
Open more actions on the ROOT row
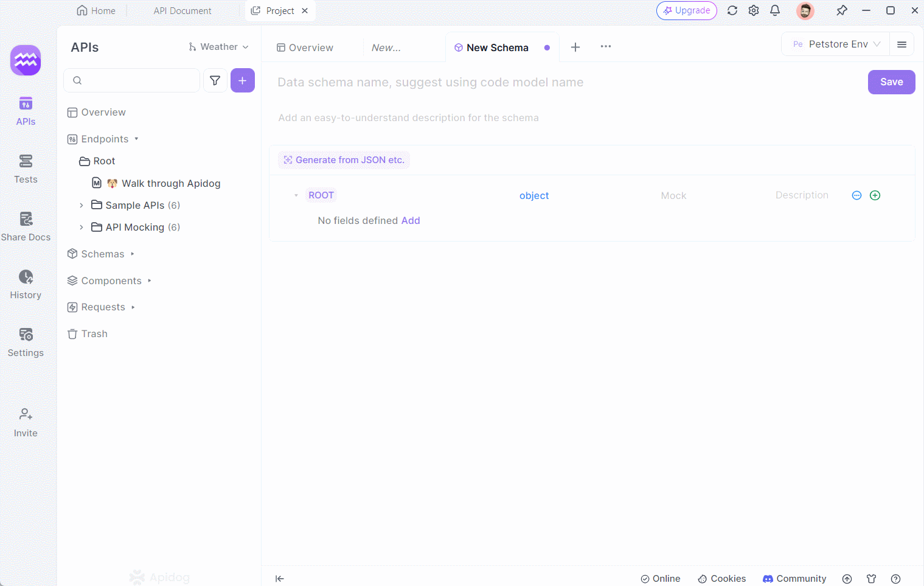coord(856,195)
